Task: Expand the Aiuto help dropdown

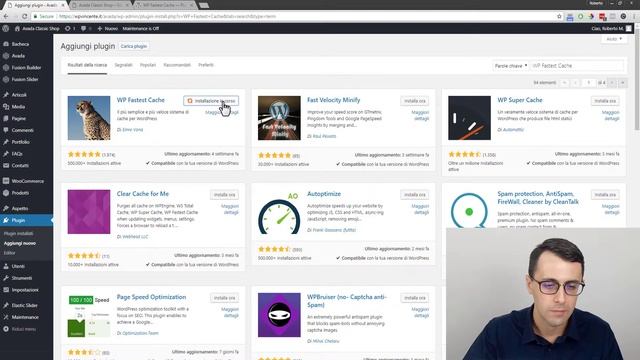Action: point(614,39)
